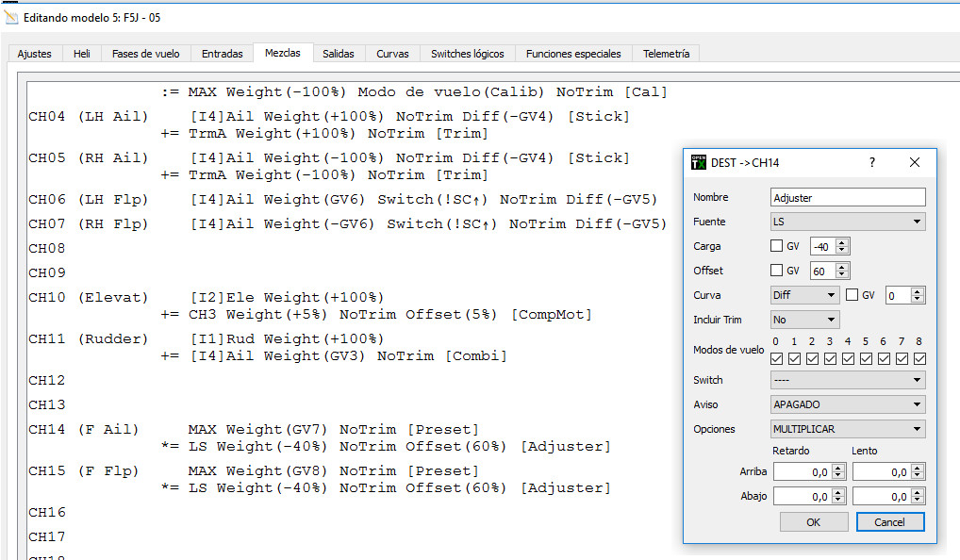Open the Opciones dropdown MULTIPLICAR
Viewport: 960px width, 560px height.
848,429
